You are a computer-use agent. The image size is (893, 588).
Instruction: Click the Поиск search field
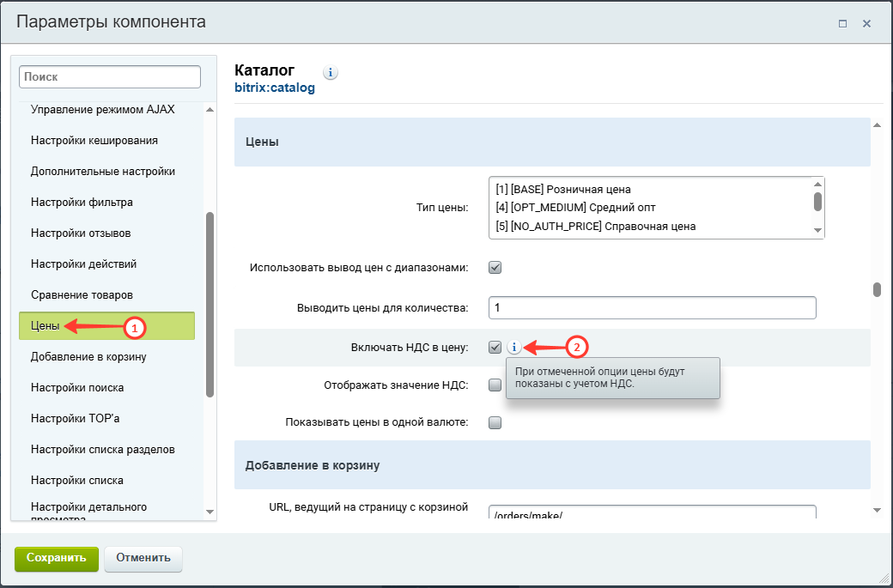click(110, 77)
